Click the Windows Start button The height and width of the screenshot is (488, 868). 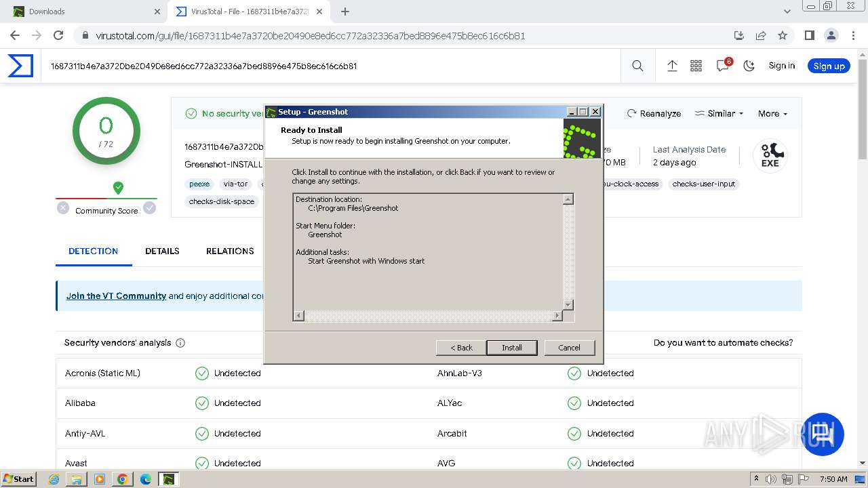tap(18, 479)
